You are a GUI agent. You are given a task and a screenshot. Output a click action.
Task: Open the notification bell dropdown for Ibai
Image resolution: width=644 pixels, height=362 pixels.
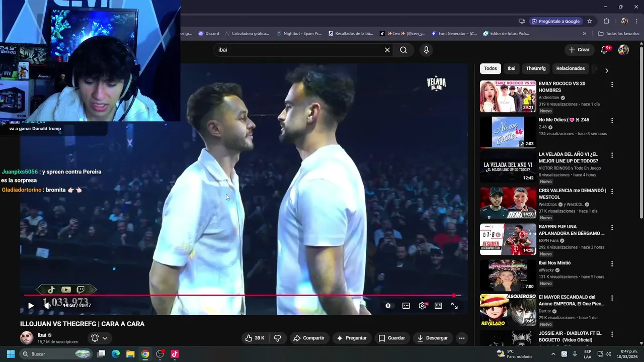click(x=99, y=338)
